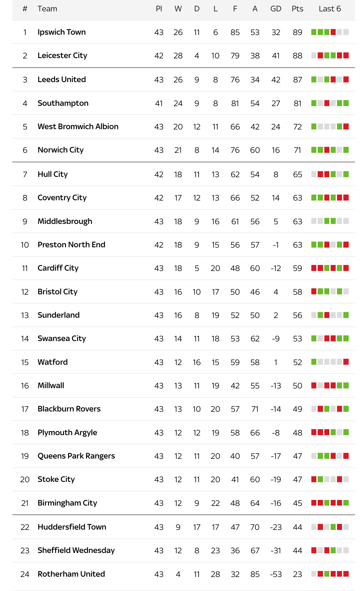Select Leeds United in the table
364x591 pixels.
(x=62, y=79)
